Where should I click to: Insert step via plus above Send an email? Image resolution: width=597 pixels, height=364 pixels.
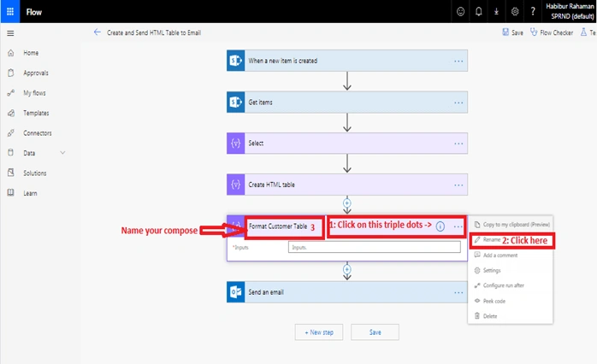(347, 270)
